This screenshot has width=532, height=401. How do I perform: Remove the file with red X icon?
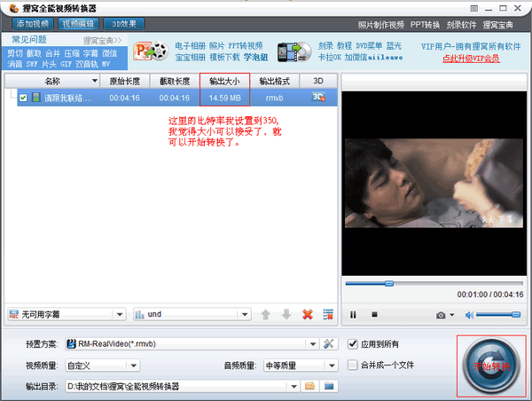point(308,314)
